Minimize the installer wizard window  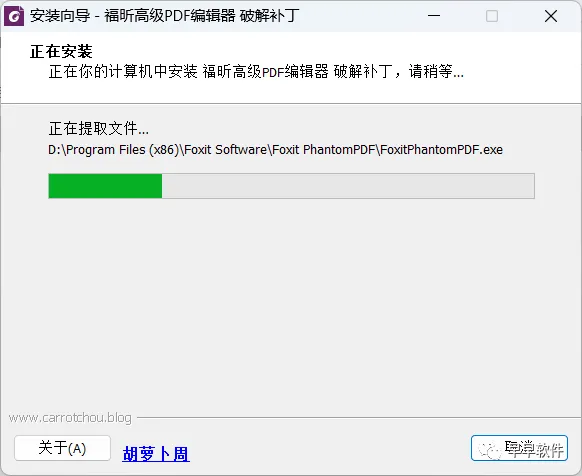click(434, 16)
